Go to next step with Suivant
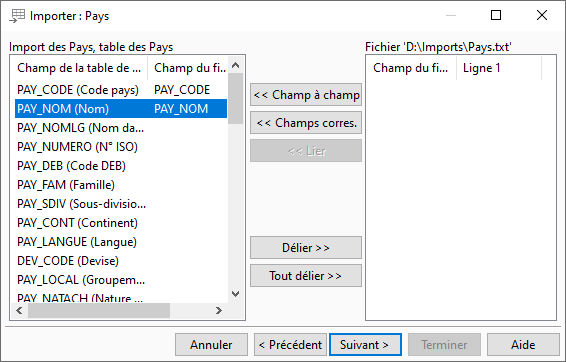This screenshot has width=566, height=362. coord(365,345)
